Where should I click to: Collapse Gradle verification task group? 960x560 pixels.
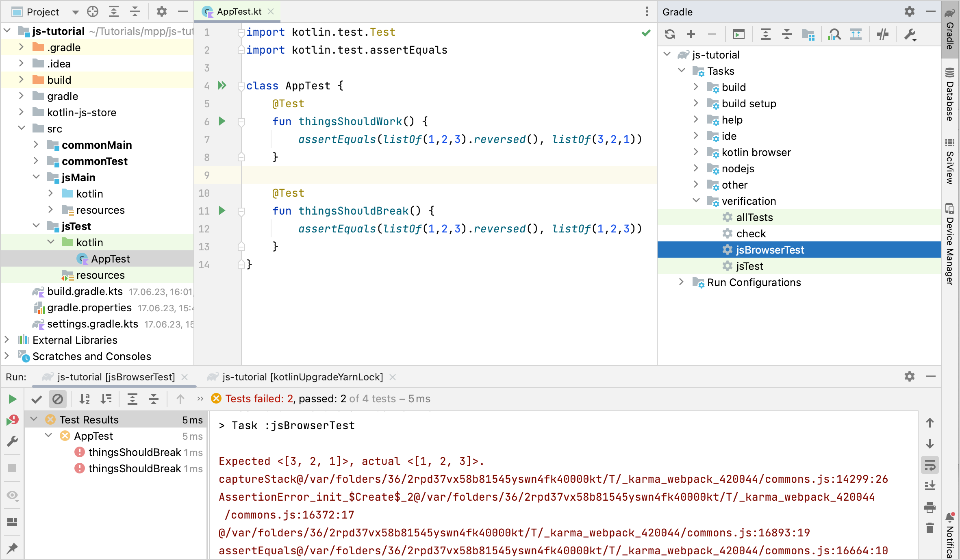(x=696, y=201)
